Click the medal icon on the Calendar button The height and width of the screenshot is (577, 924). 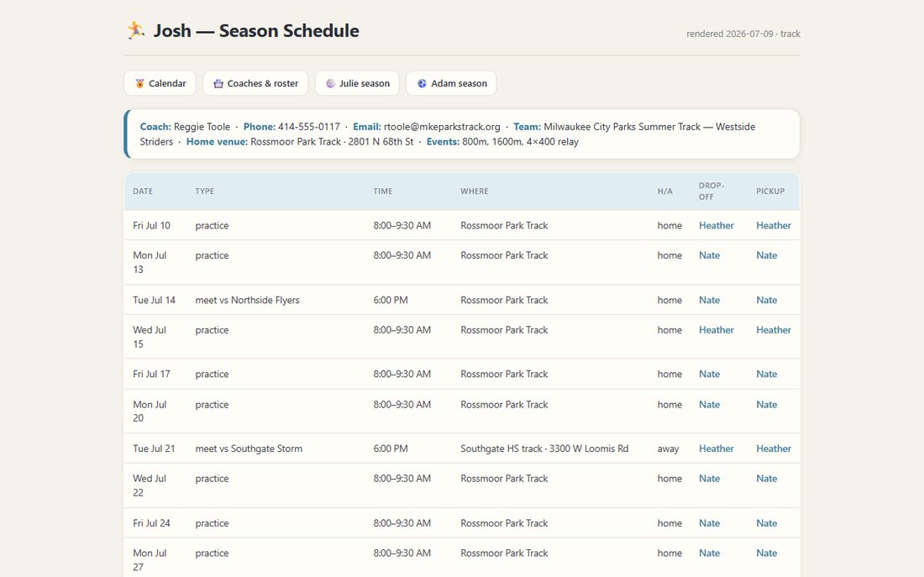139,84
